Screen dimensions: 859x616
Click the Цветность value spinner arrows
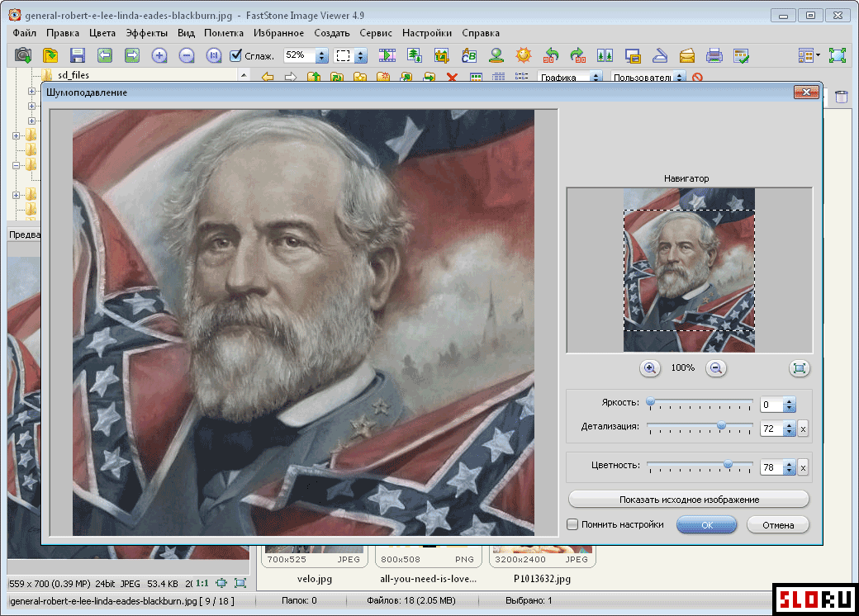coord(789,467)
